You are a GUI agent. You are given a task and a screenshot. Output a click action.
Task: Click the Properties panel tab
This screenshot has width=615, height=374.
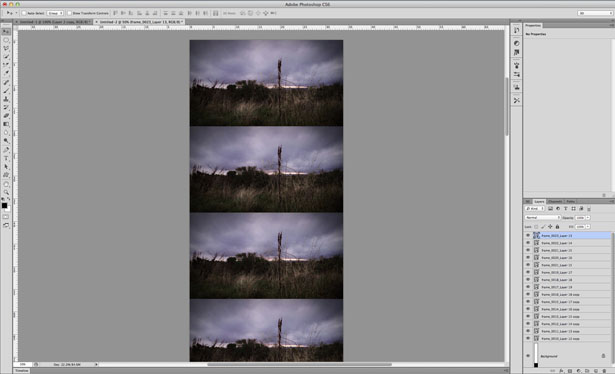[533, 25]
